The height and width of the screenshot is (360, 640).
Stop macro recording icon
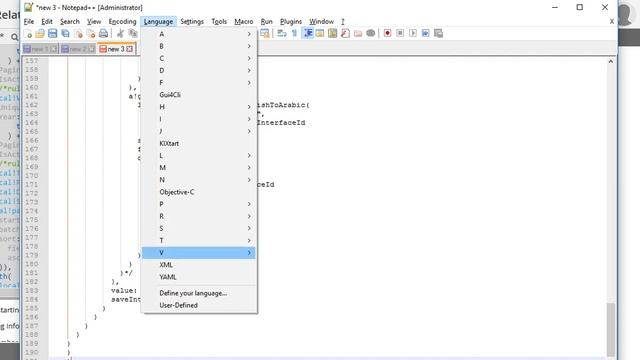(x=400, y=33)
